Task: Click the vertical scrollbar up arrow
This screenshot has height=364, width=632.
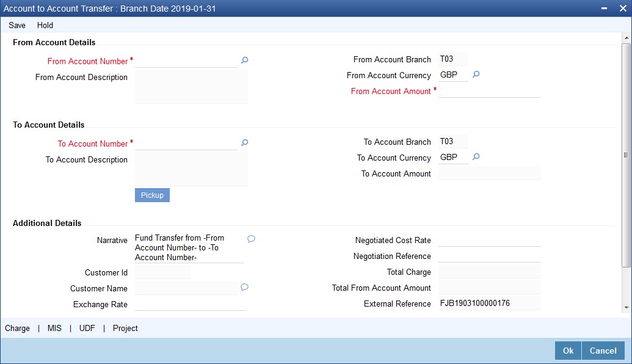Action: [x=627, y=37]
